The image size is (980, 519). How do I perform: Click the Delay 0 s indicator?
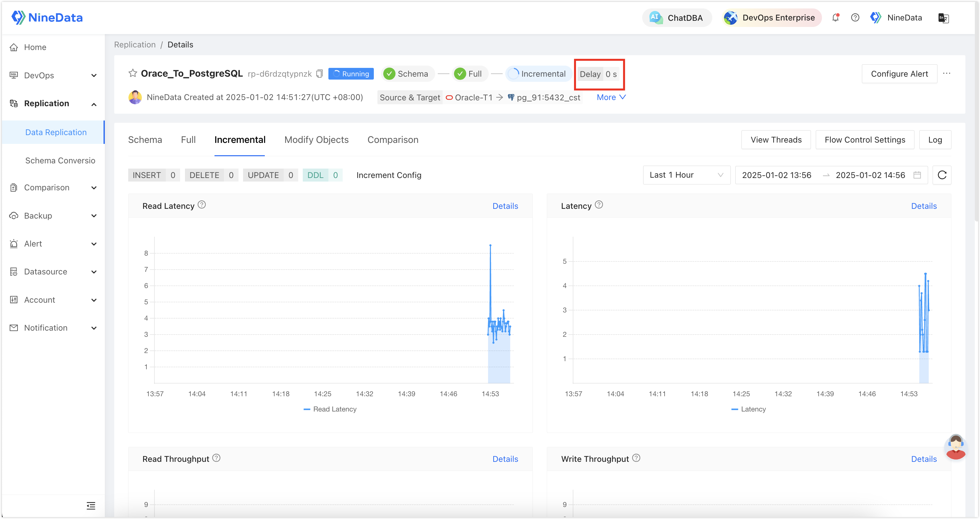(x=599, y=74)
